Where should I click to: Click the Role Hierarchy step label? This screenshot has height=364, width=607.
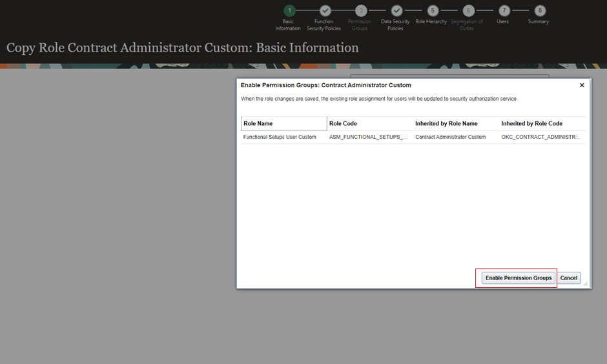tap(431, 22)
